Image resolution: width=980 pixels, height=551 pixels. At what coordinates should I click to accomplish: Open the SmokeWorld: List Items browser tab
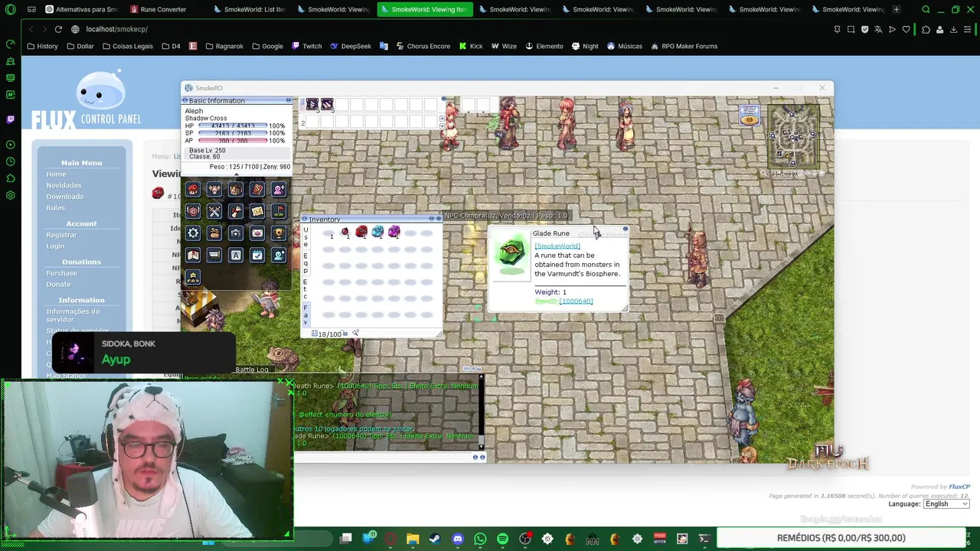pyautogui.click(x=249, y=9)
